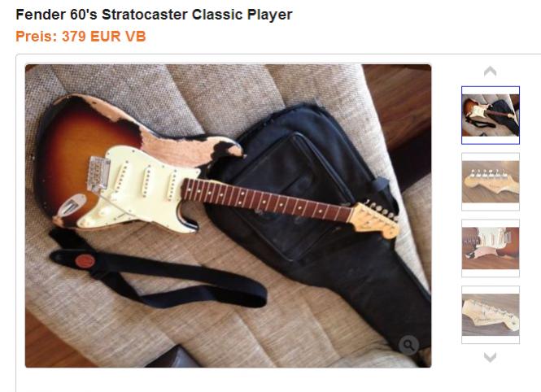
Task: Open the fourth thumbnail showing the Fender logo headstock
Action: coord(491,315)
